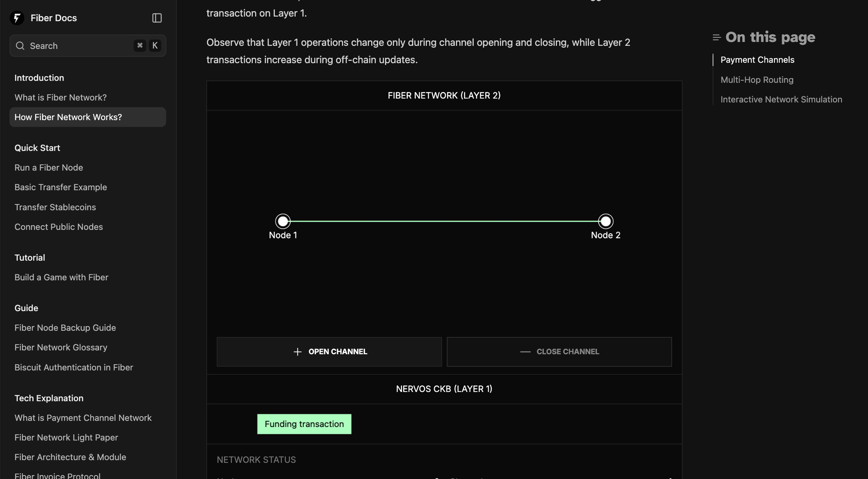Select Payment Channels in page outline
868x479 pixels.
pos(757,60)
